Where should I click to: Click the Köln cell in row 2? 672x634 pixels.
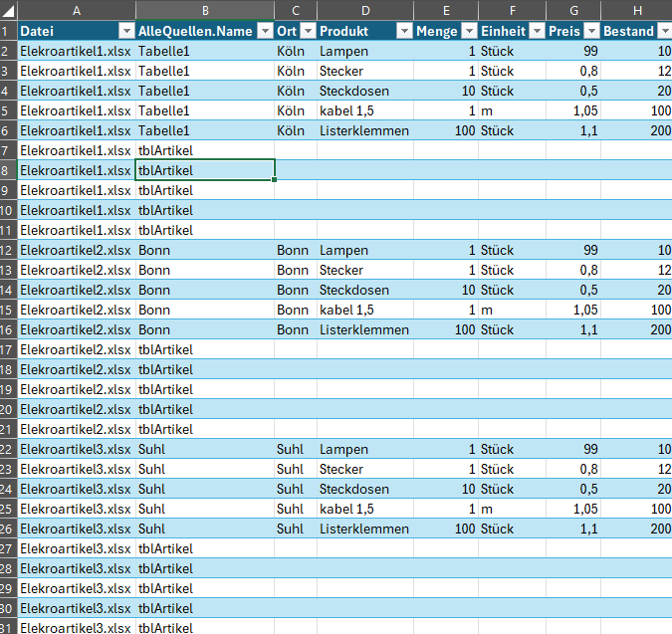[x=293, y=51]
